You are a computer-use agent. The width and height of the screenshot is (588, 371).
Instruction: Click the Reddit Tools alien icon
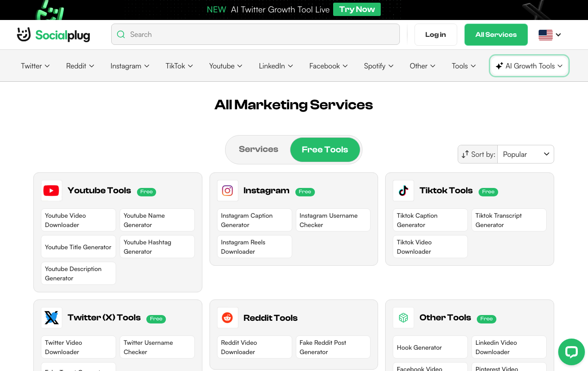point(227,318)
